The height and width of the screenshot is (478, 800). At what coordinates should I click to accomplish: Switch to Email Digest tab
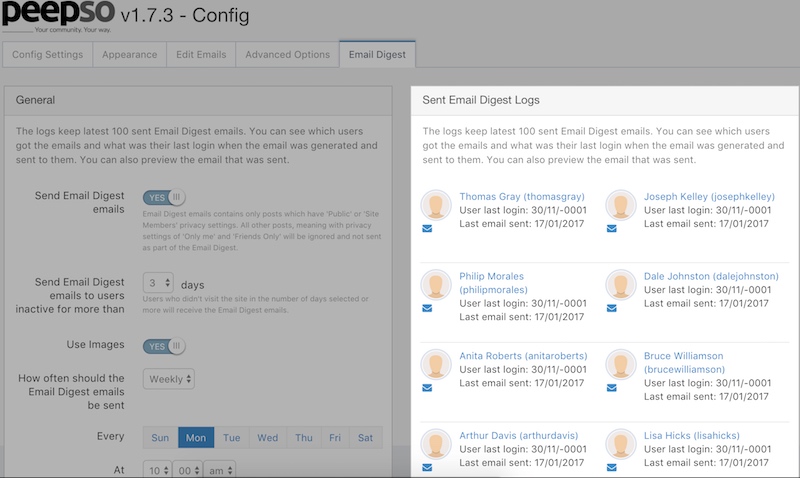(377, 55)
